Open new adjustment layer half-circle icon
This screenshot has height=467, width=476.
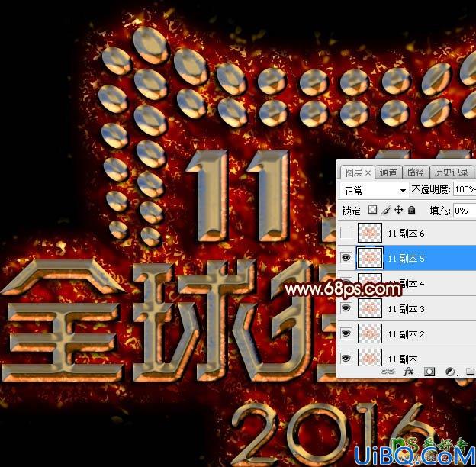[x=451, y=372]
